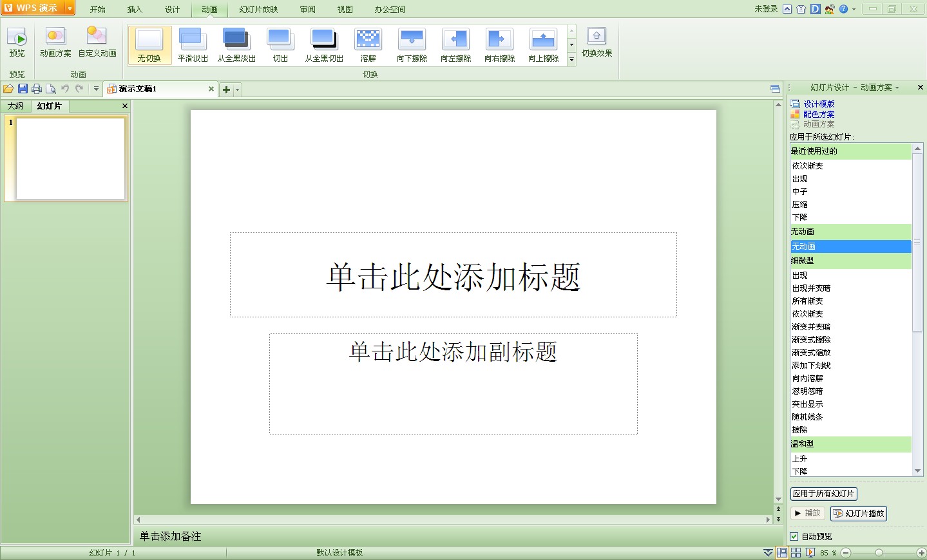The height and width of the screenshot is (560, 927).
Task: Toggle the 无切换 no-transition option
Action: pyautogui.click(x=149, y=43)
